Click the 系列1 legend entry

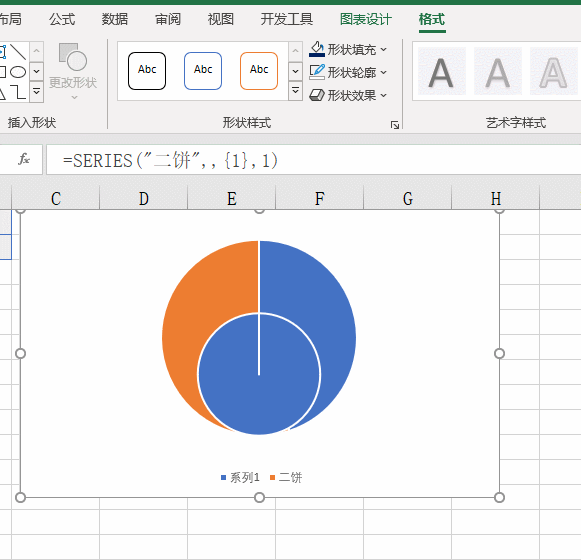coord(240,477)
